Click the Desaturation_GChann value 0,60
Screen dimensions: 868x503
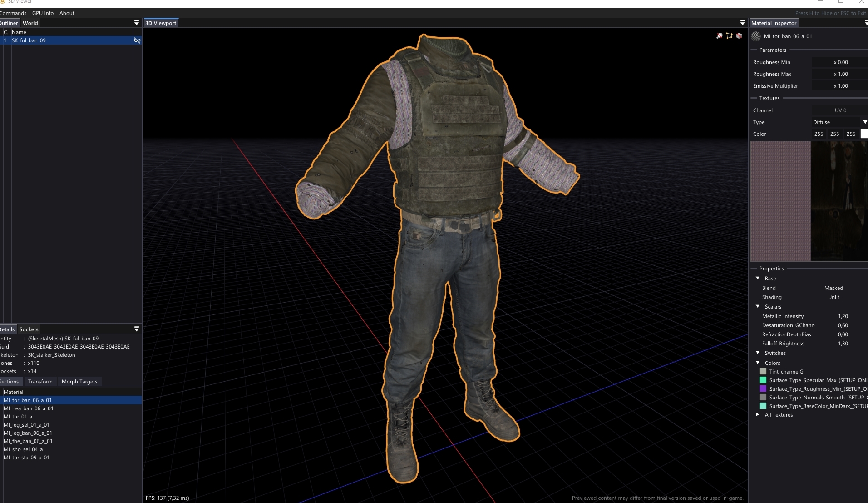pyautogui.click(x=843, y=325)
